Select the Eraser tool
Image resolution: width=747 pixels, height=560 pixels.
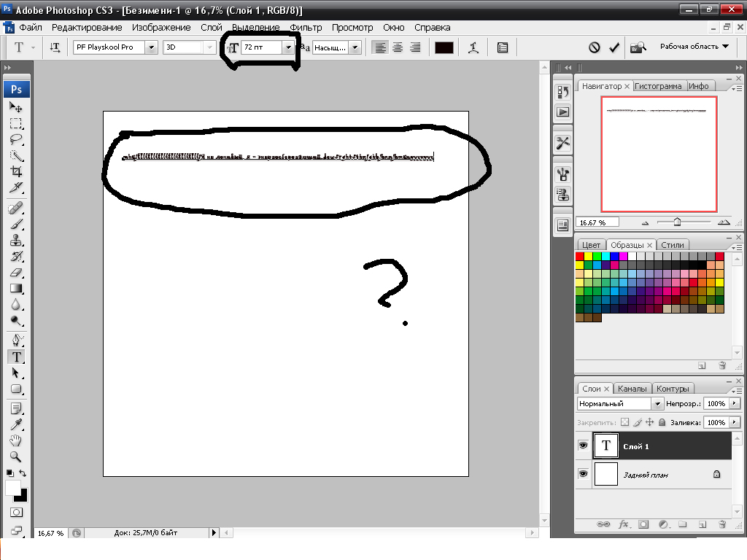[15, 272]
